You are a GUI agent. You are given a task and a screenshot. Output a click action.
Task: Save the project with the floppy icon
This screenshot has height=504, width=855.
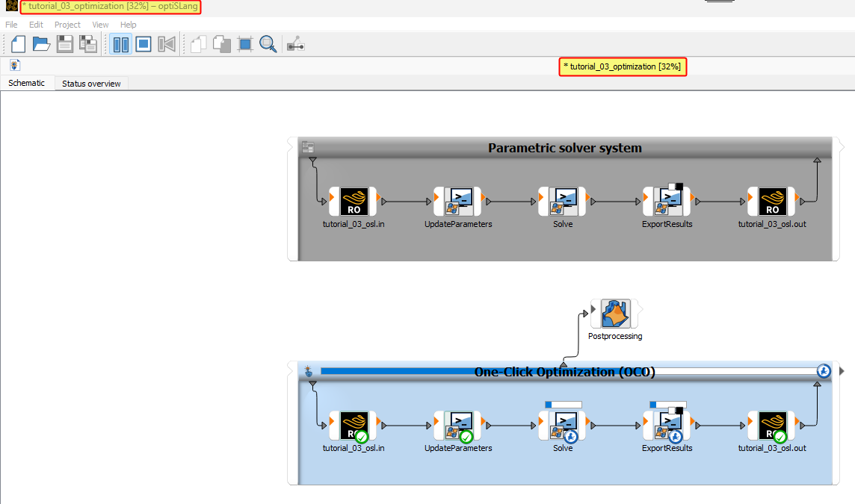point(65,44)
